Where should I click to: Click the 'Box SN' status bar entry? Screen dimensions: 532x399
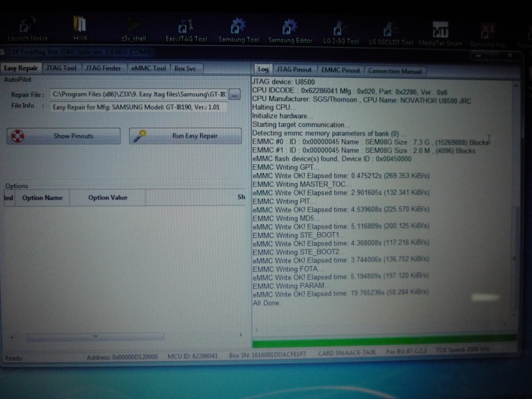pos(267,354)
